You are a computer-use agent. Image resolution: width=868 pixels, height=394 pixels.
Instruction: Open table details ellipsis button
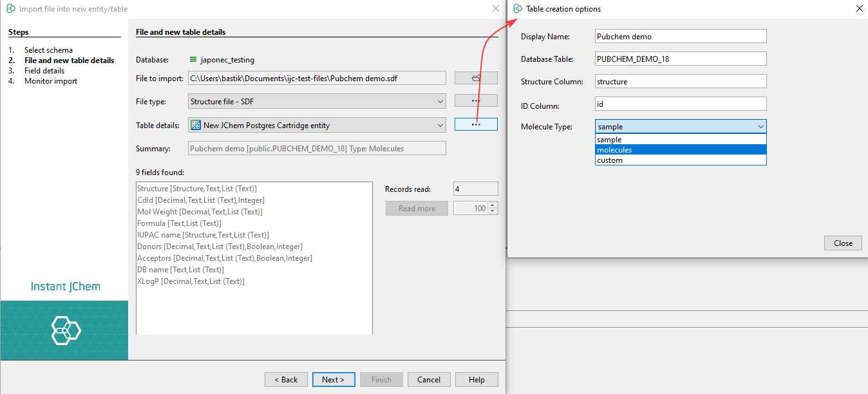click(x=476, y=124)
